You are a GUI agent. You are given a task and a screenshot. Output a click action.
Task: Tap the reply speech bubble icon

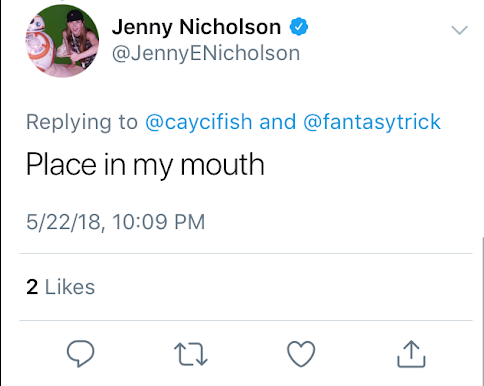tap(81, 354)
